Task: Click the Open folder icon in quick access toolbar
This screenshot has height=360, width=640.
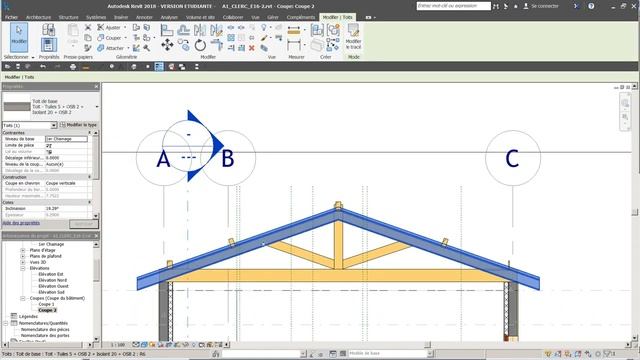Action: 8,67
